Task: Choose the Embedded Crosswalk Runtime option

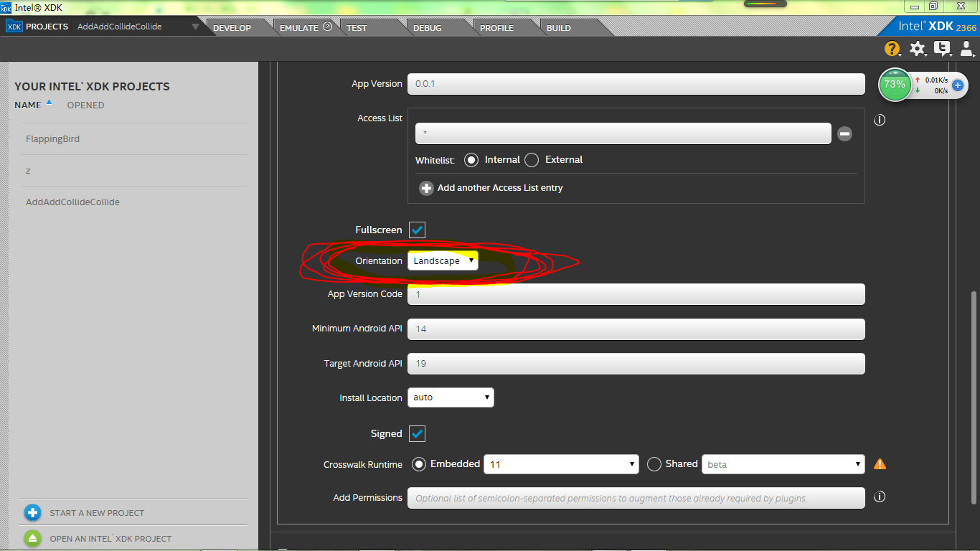Action: pyautogui.click(x=419, y=464)
